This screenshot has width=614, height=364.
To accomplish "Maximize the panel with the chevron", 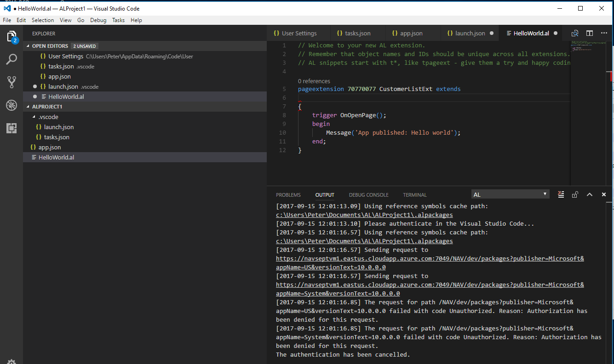I will (x=590, y=194).
